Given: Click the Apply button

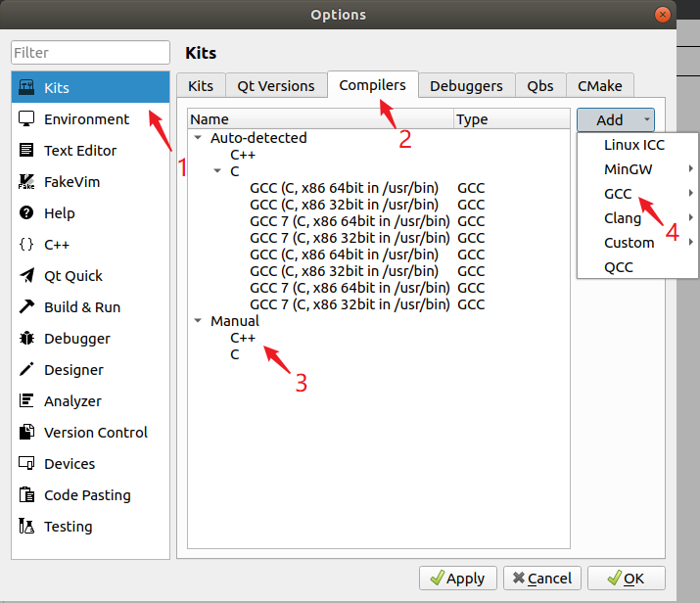Looking at the screenshot, I should point(456,579).
